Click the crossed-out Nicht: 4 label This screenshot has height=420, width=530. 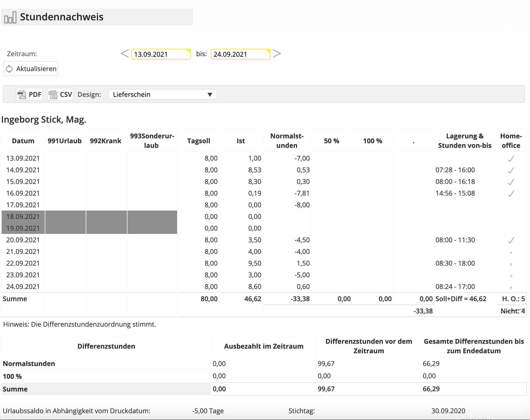(512, 311)
